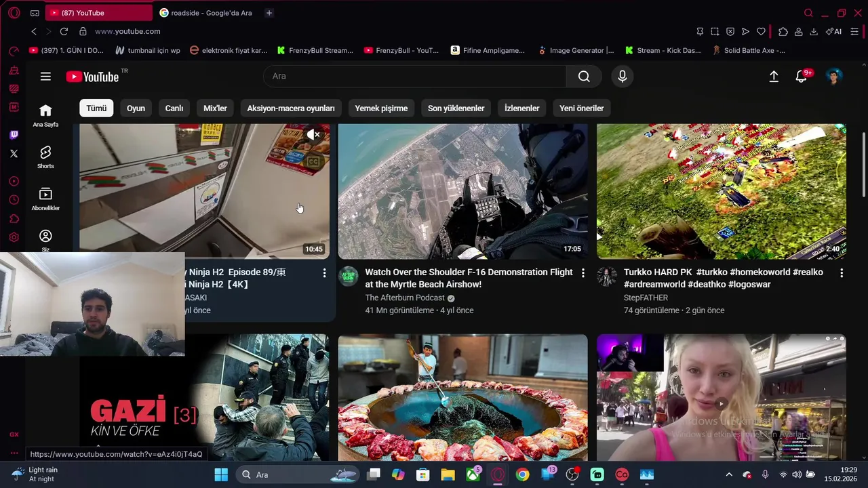The height and width of the screenshot is (488, 868).
Task: Select the Mix'ler filter chip
Action: coord(216,108)
